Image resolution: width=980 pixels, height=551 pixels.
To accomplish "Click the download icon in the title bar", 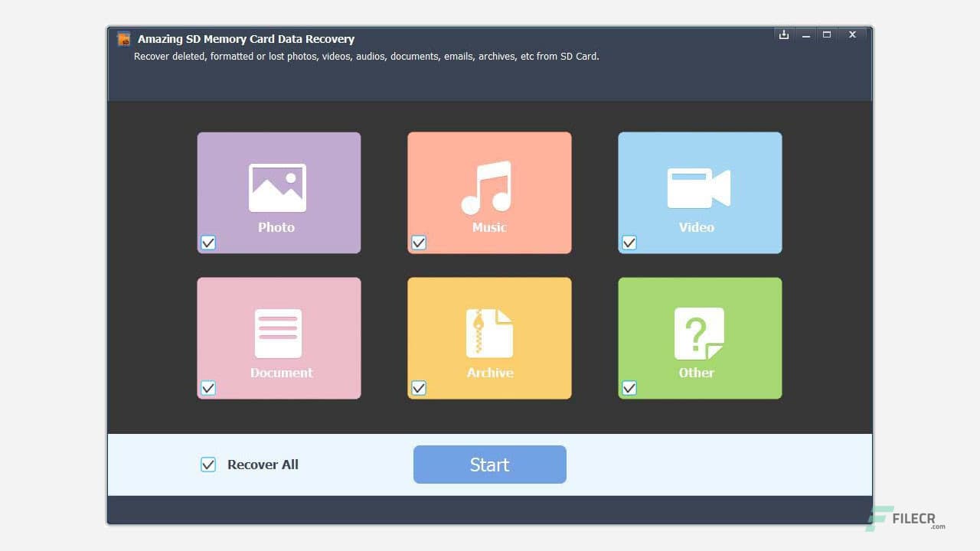I will click(783, 34).
